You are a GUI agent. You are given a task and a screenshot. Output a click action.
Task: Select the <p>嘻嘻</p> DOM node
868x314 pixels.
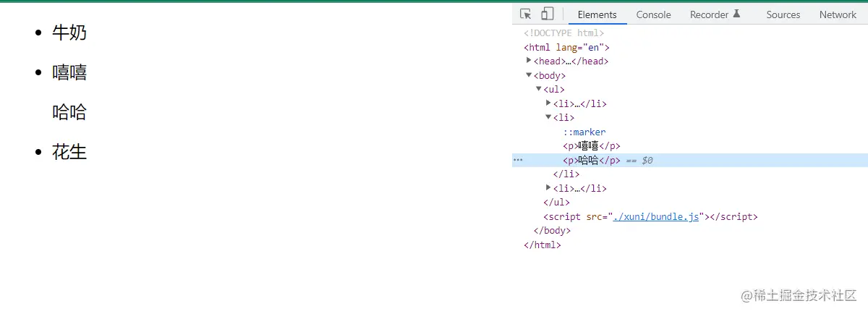pyautogui.click(x=592, y=146)
